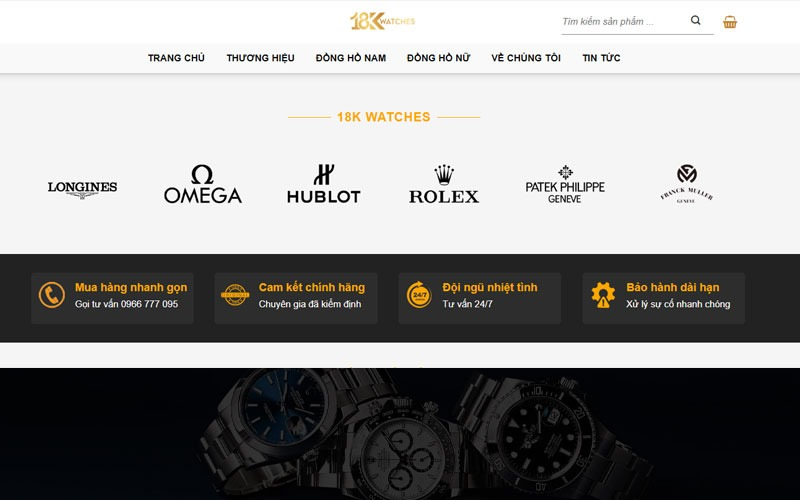Open the Hublot brand logo
This screenshot has height=500, width=800.
[x=323, y=184]
